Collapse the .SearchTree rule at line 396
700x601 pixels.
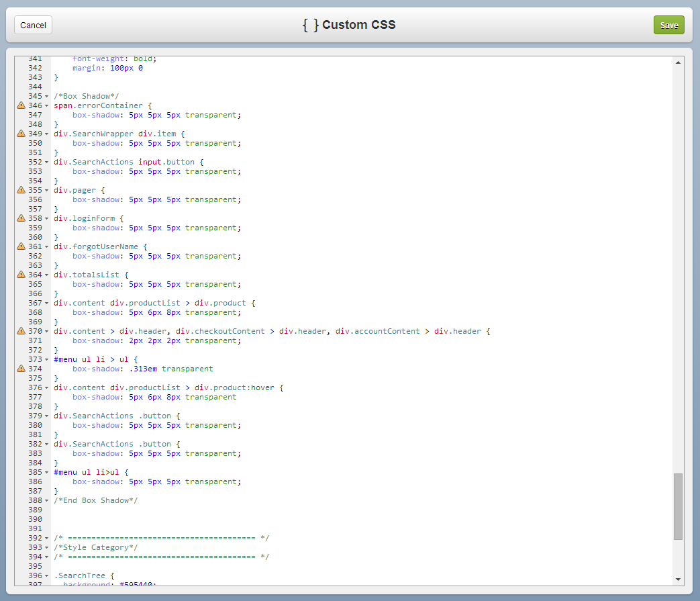(x=46, y=575)
